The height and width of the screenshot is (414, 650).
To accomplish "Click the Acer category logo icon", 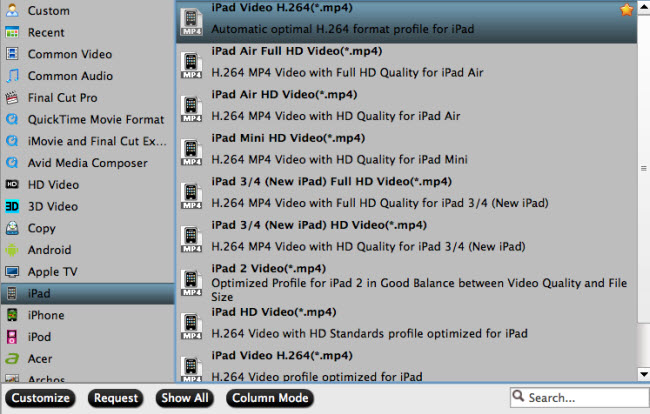I will pyautogui.click(x=12, y=358).
